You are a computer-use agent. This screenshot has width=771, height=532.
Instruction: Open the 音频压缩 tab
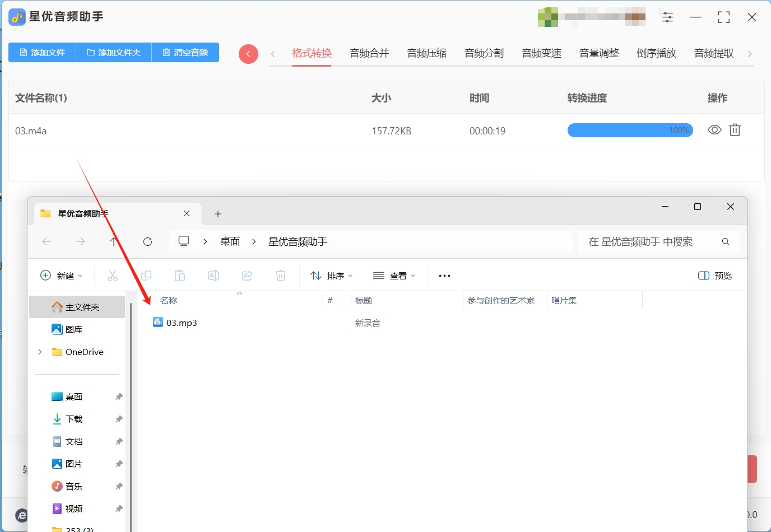pyautogui.click(x=427, y=53)
